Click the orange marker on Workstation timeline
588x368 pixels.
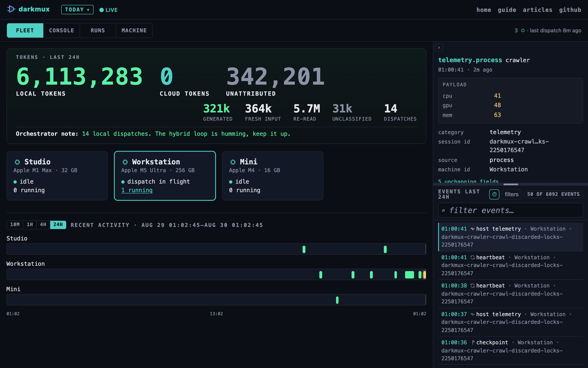pos(424,275)
